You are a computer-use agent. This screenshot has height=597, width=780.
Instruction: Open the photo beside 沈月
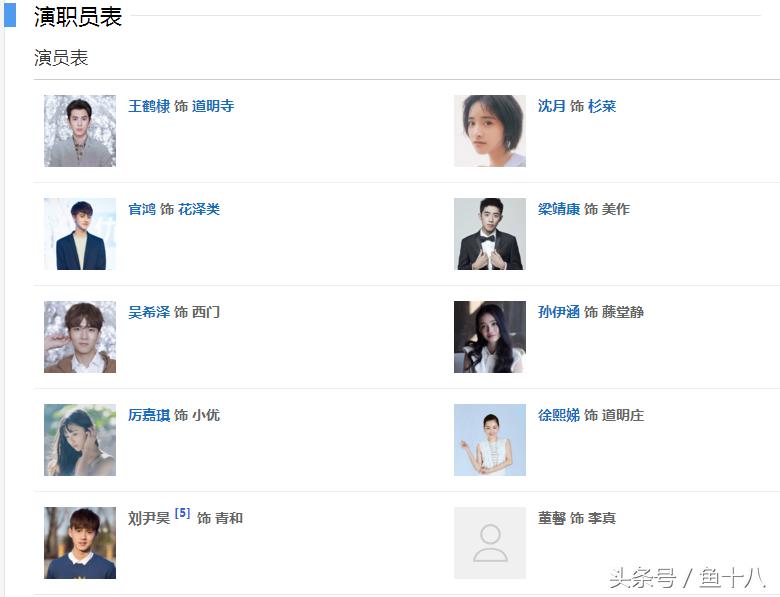click(489, 131)
